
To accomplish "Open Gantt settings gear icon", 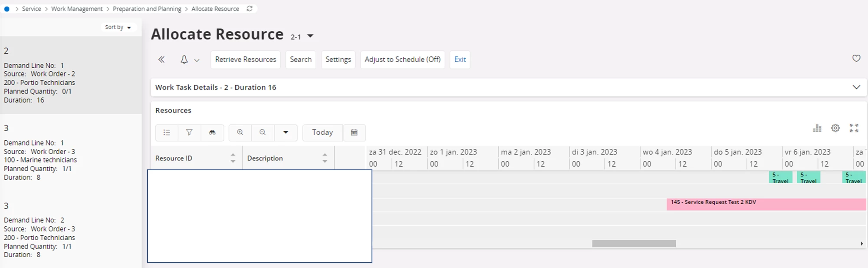I will pyautogui.click(x=835, y=128).
